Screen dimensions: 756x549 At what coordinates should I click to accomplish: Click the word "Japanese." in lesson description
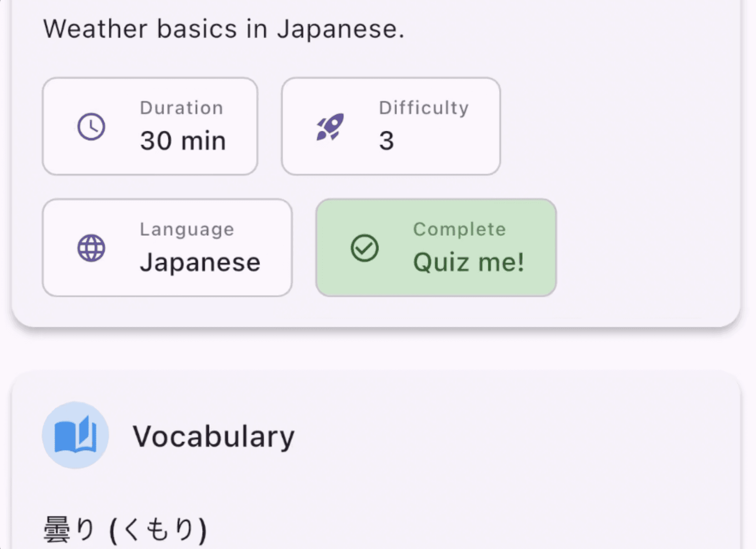coord(341,29)
